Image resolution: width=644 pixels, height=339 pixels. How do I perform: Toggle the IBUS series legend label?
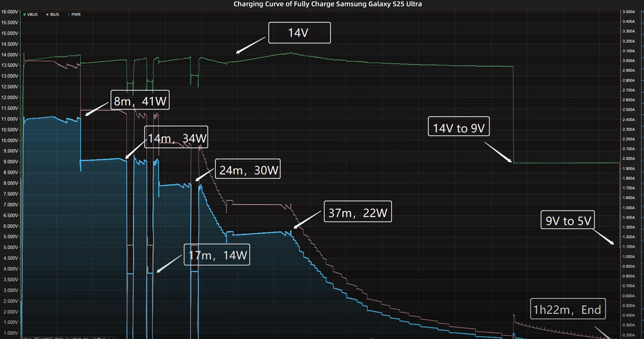[54, 15]
